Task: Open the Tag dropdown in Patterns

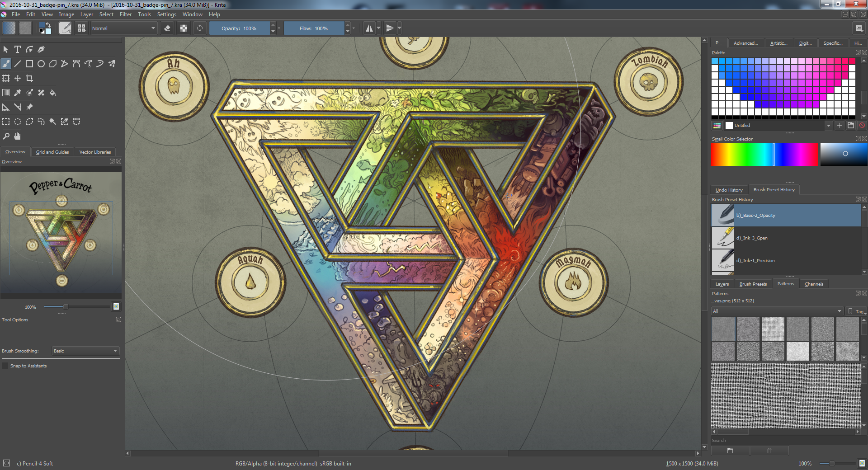Action: coord(857,311)
